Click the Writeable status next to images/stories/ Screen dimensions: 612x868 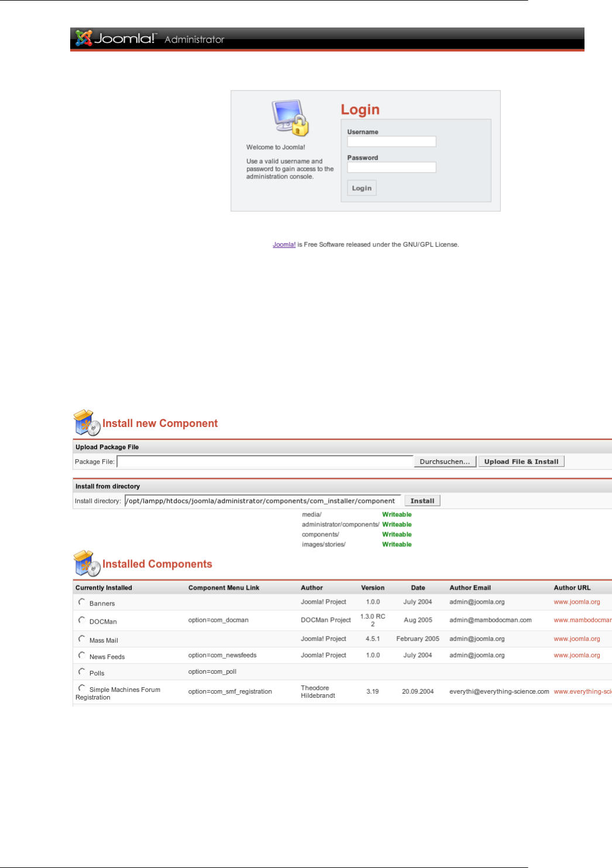point(397,545)
